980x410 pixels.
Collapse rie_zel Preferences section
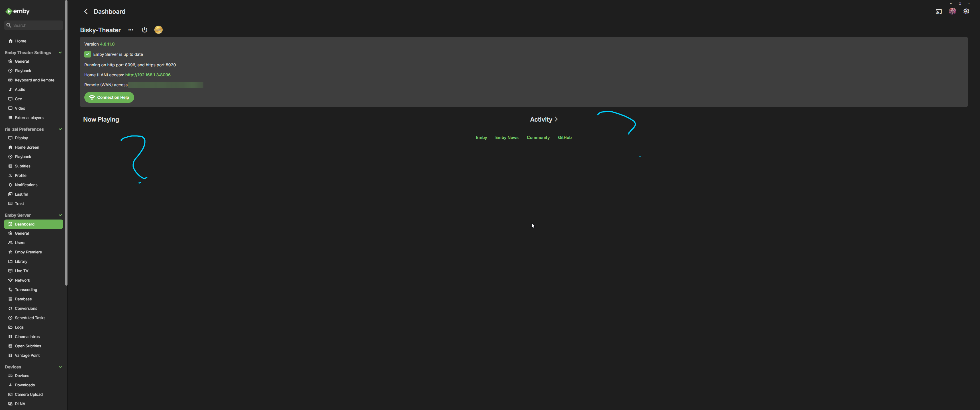click(60, 129)
